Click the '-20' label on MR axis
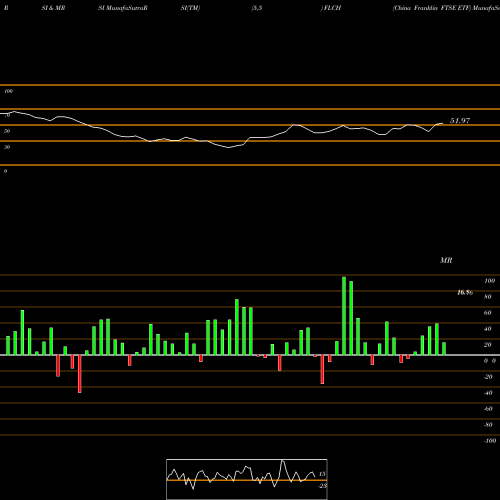Screen dimensions: 500x500 point(488,377)
